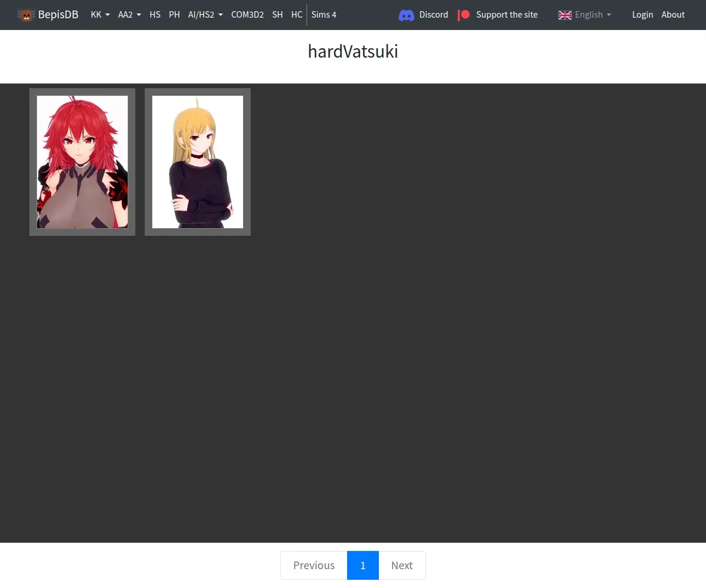Viewport: 706px width, 588px height.
Task: Open the English language dropdown
Action: pyautogui.click(x=585, y=15)
